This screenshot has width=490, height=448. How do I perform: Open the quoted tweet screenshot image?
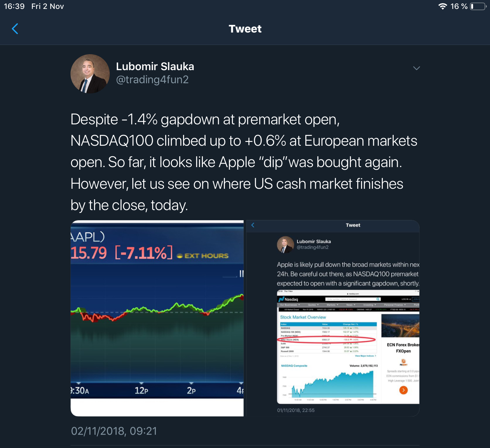tap(333, 318)
